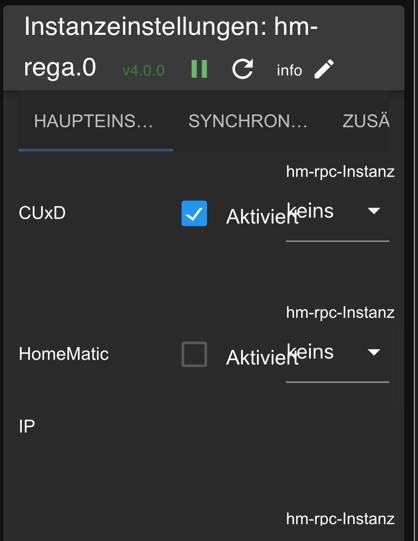The image size is (418, 541).
Task: Open the info link in header
Action: click(289, 70)
